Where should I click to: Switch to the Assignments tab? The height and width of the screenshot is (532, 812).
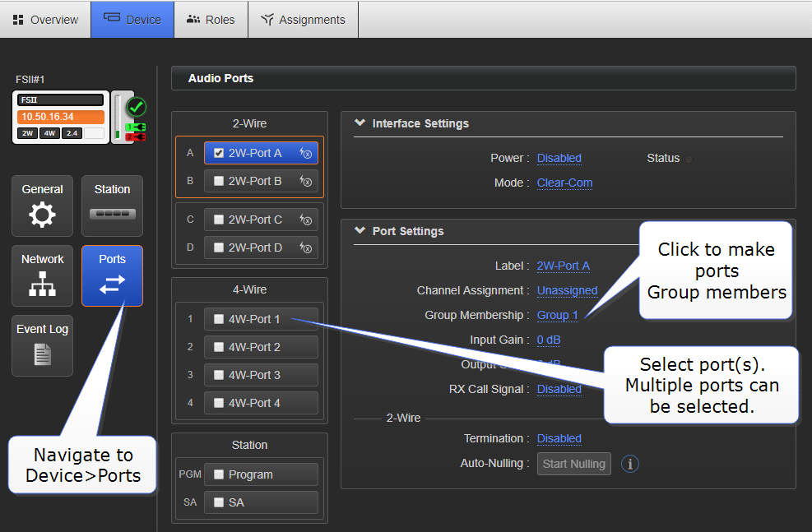(x=303, y=20)
